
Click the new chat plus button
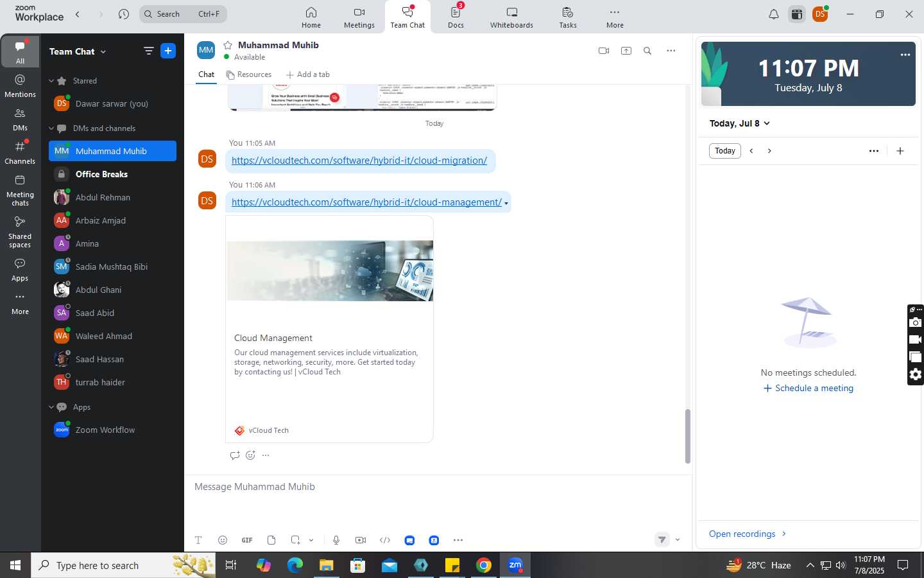pos(168,51)
